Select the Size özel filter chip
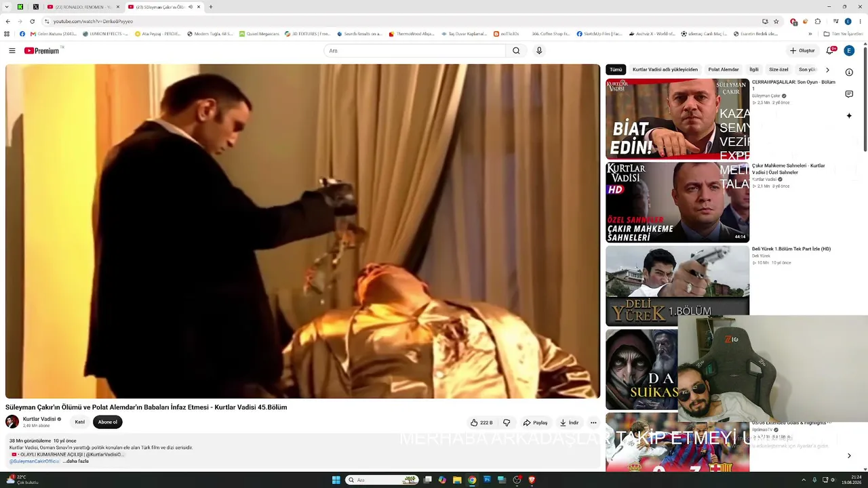Image resolution: width=868 pixels, height=488 pixels. [x=778, y=70]
